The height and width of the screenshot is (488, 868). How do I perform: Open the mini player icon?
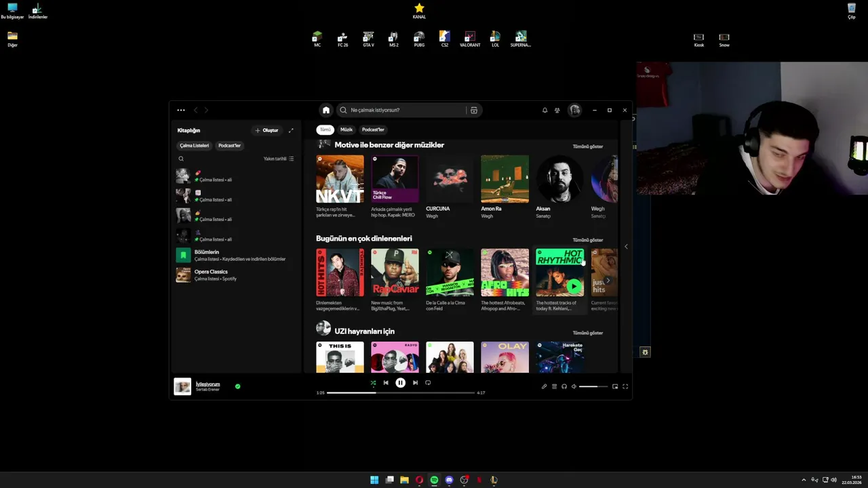pos(615,386)
